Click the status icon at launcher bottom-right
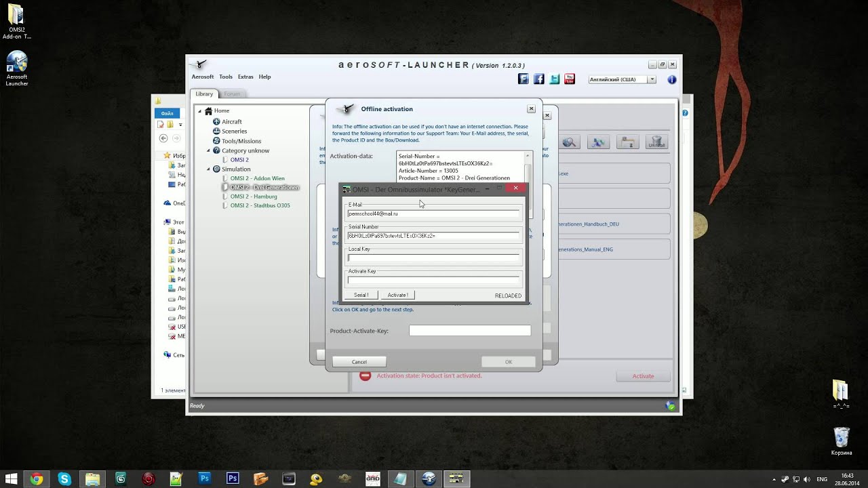The height and width of the screenshot is (488, 868). click(x=670, y=405)
